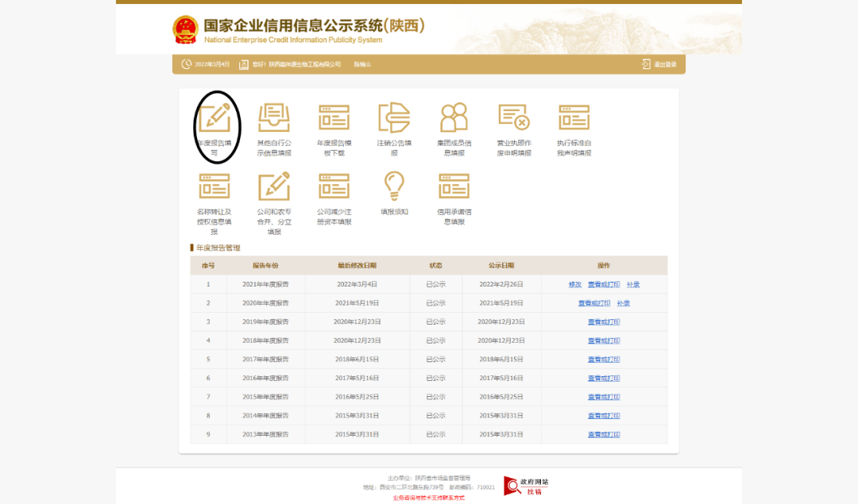Open 其他自行公示信息填报 inbox icon
Viewport: 858px width, 504px height.
(274, 117)
